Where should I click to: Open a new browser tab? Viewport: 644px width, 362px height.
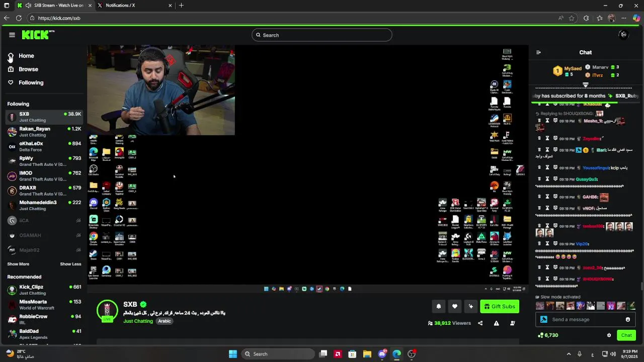pos(181,6)
